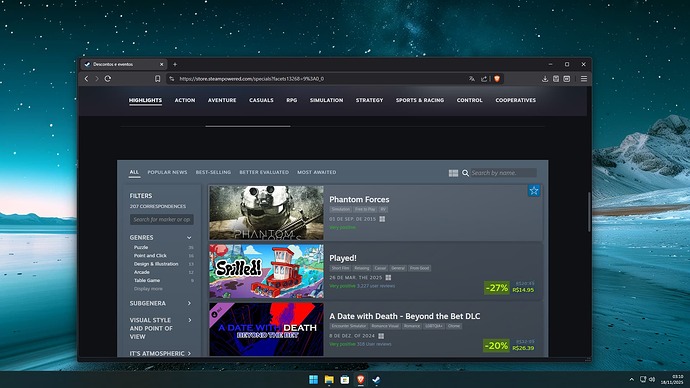Show hidden tray icons chevron

click(x=632, y=379)
